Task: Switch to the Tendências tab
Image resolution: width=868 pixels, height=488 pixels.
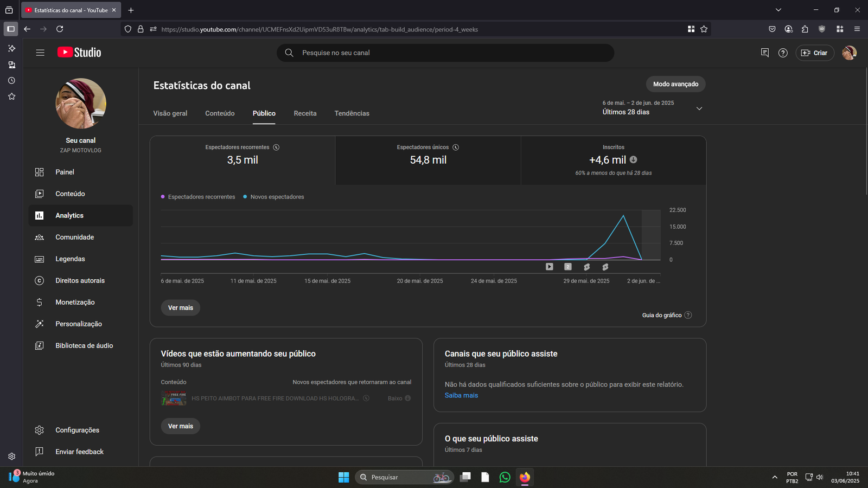Action: tap(352, 113)
